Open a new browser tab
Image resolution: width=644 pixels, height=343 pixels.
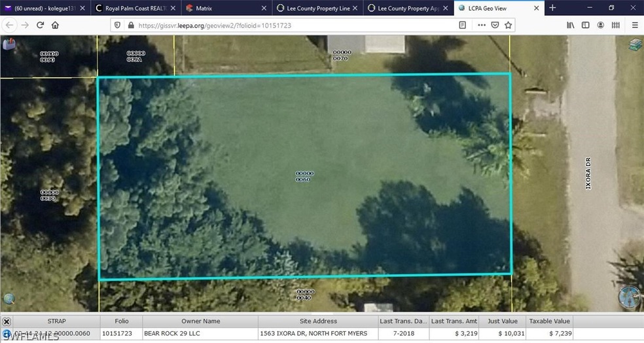[552, 8]
